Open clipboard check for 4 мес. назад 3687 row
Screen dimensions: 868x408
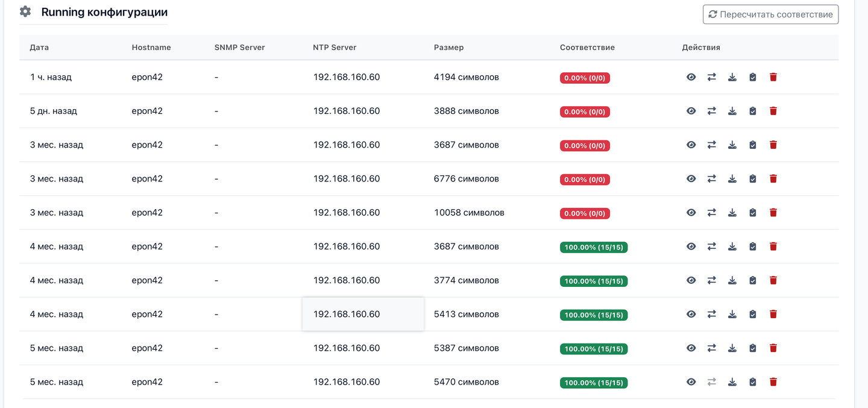(753, 246)
